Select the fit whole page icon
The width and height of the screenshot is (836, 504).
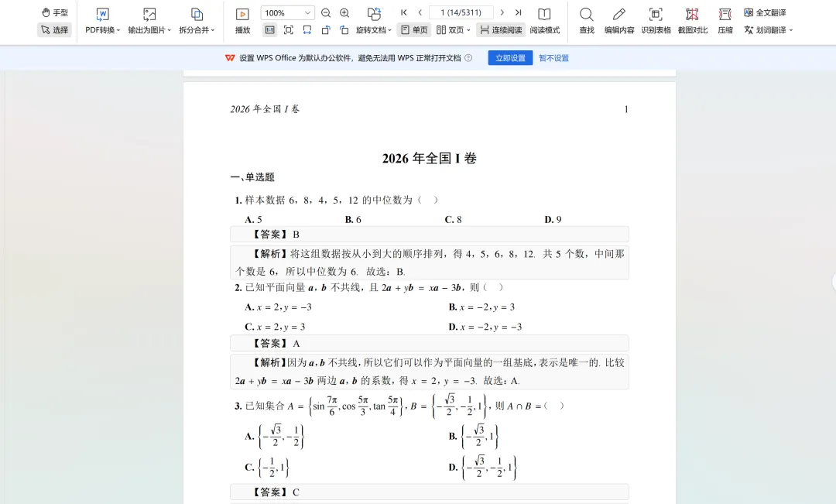tap(289, 30)
